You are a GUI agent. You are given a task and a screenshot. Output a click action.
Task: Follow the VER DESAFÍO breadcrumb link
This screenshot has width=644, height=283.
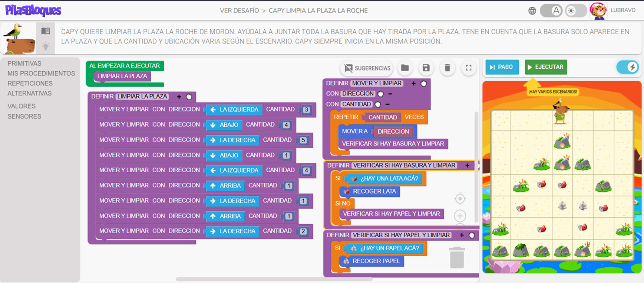(x=240, y=10)
